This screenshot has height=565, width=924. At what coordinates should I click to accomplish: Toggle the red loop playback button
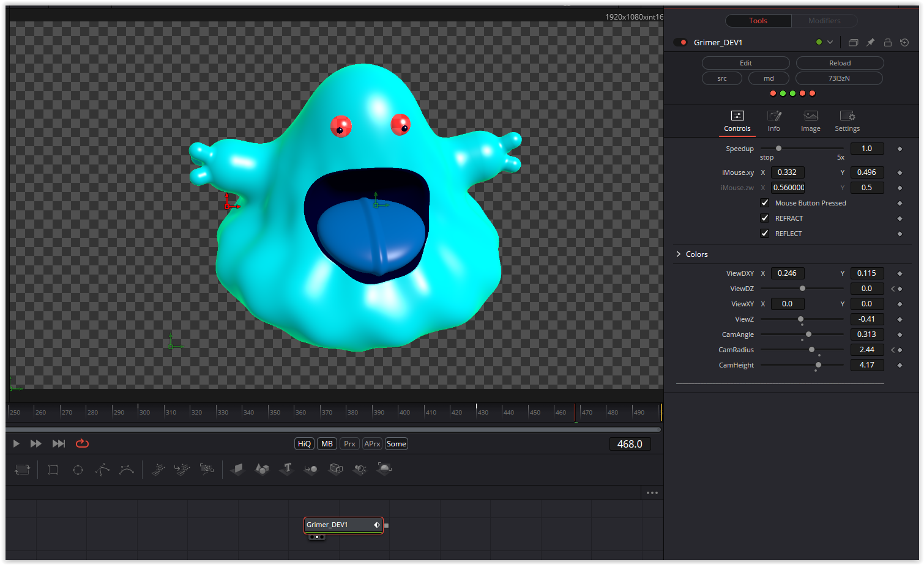[x=82, y=443]
